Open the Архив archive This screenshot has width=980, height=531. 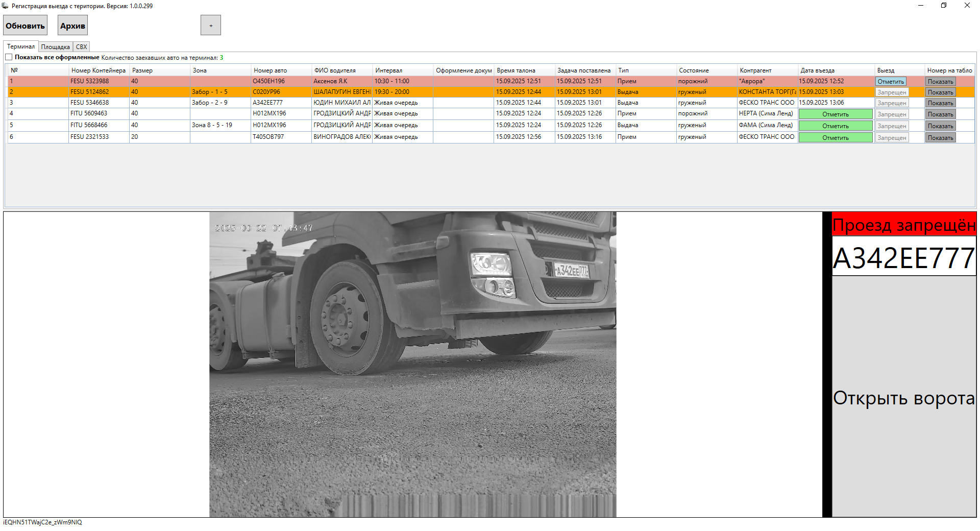click(72, 26)
